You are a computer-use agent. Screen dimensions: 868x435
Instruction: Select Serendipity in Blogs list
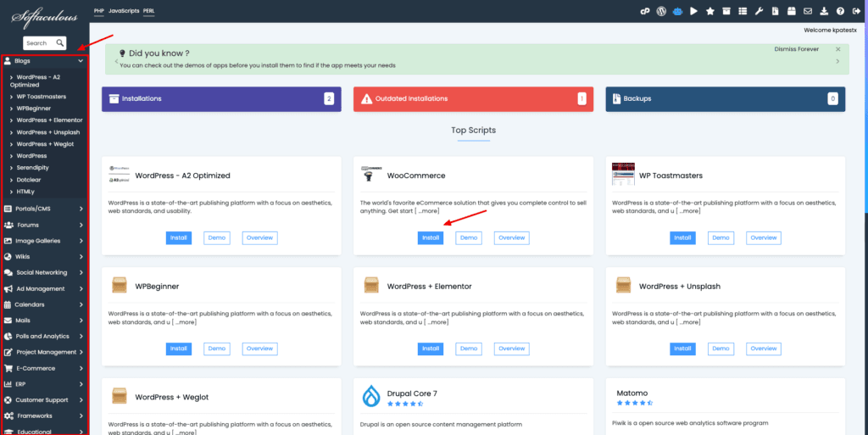pyautogui.click(x=33, y=168)
